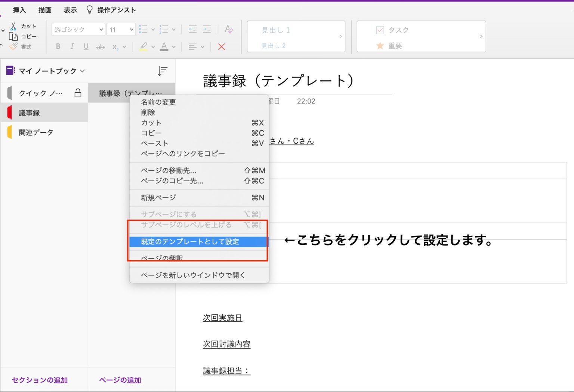574x392 pixels.
Task: Click the red delete X icon
Action: [x=222, y=47]
